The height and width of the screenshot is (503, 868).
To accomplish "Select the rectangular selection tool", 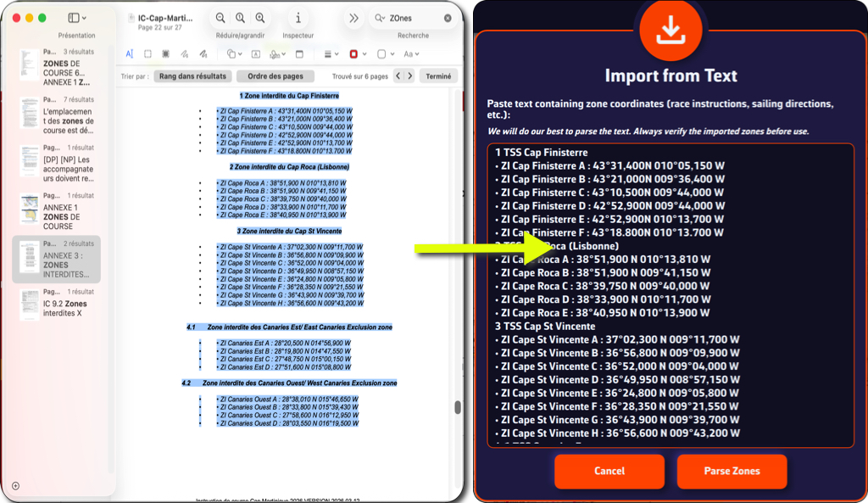I will (147, 53).
